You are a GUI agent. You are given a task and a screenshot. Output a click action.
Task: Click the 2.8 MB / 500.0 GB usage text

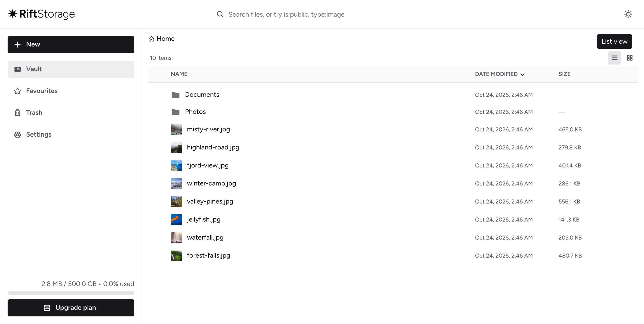pos(69,284)
